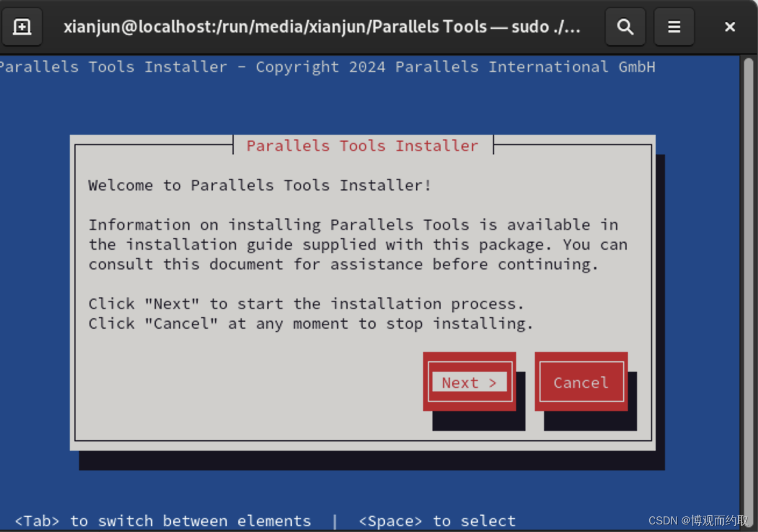Click the Next > button in the installer
The image size is (758, 532).
(x=469, y=382)
